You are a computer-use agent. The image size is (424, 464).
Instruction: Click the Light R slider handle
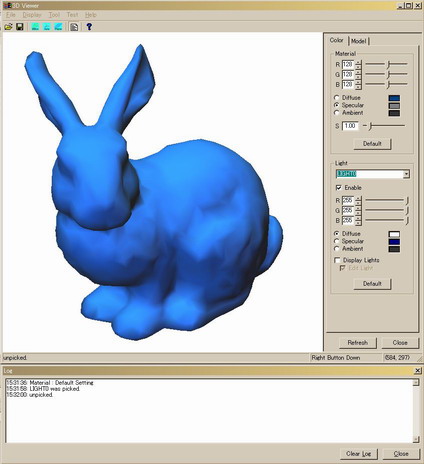point(407,200)
